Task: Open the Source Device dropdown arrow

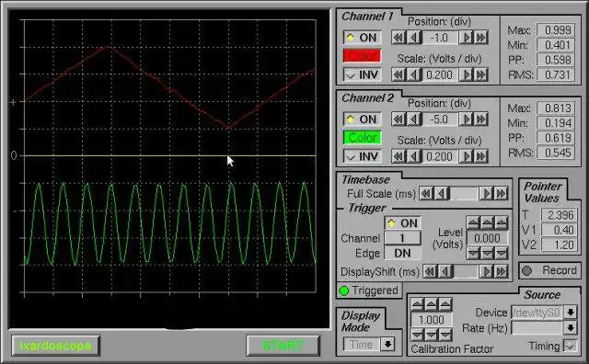Action: [571, 313]
